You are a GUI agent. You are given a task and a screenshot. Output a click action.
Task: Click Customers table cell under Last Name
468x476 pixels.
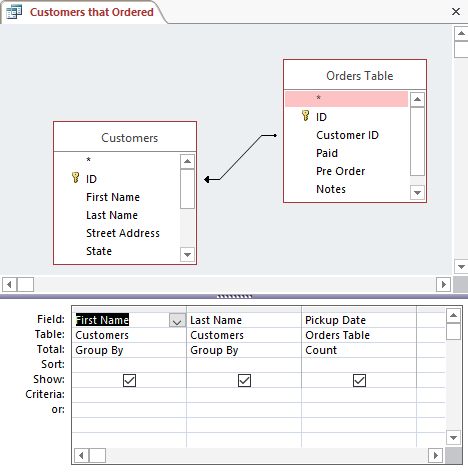pyautogui.click(x=244, y=335)
